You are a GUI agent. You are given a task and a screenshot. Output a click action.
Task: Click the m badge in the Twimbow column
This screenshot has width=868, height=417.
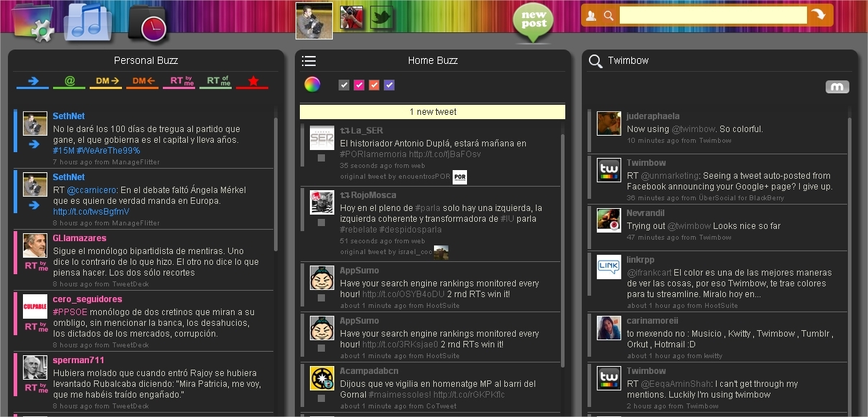pyautogui.click(x=836, y=86)
